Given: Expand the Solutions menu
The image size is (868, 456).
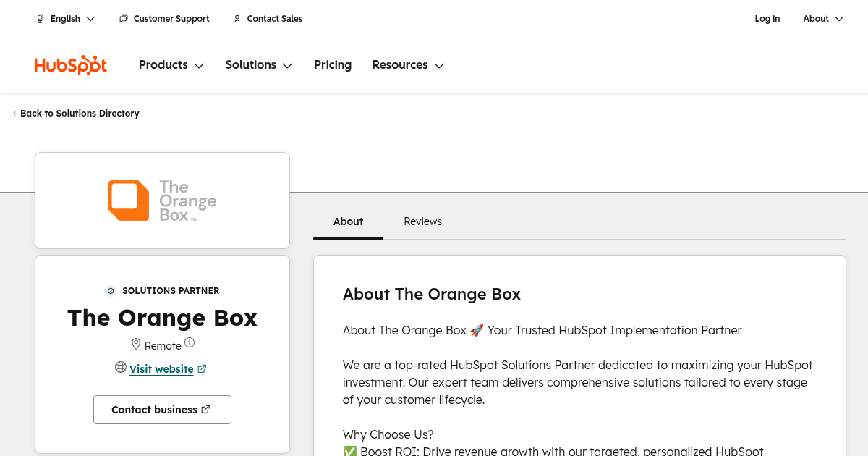Looking at the screenshot, I should (258, 65).
